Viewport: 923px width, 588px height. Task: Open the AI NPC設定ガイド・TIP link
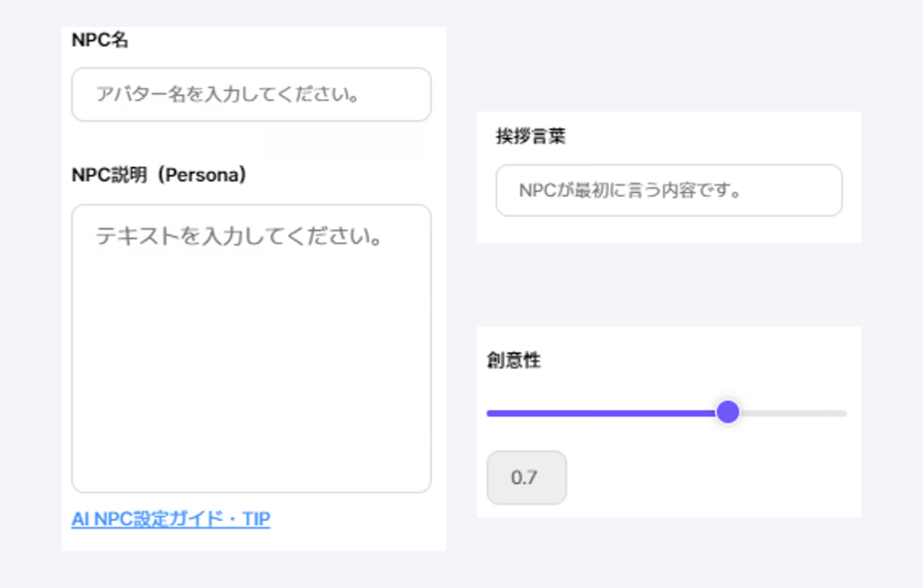170,520
